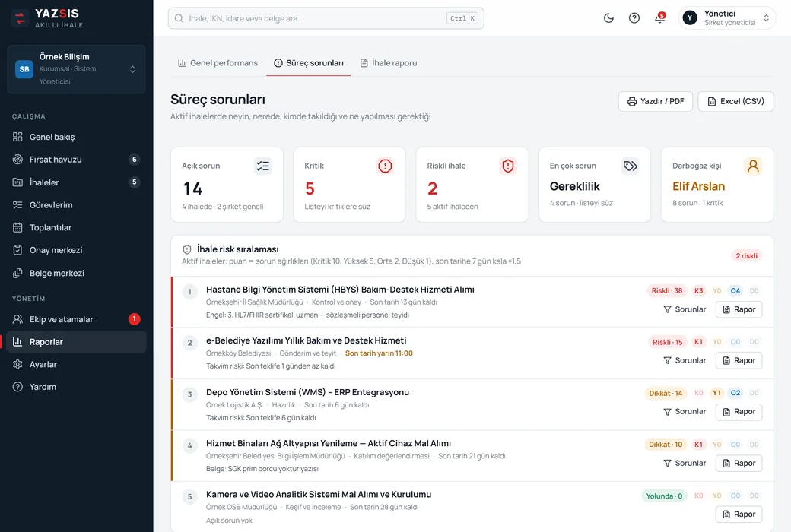Image resolution: width=791 pixels, height=532 pixels.
Task: Filter Sorunlar for Hizmet Binaları Ağ Altyapısı
Action: point(685,463)
